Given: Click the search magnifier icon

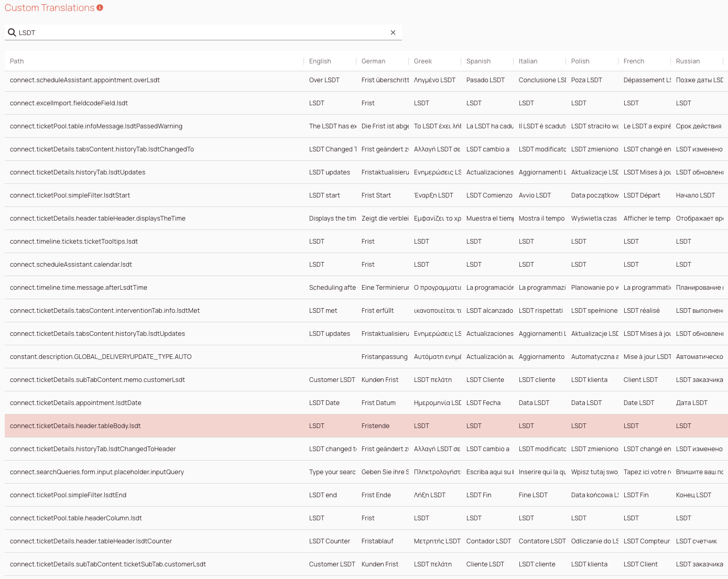Looking at the screenshot, I should pyautogui.click(x=12, y=32).
